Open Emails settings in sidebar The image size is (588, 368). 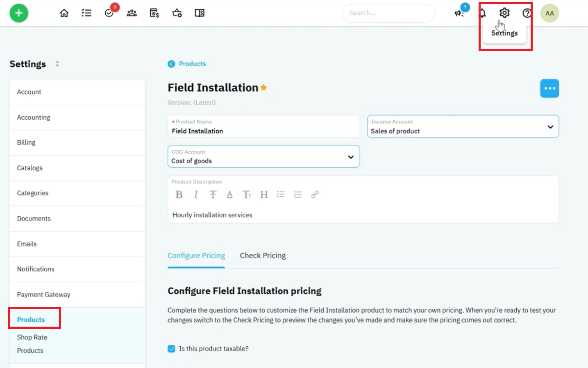(77, 244)
